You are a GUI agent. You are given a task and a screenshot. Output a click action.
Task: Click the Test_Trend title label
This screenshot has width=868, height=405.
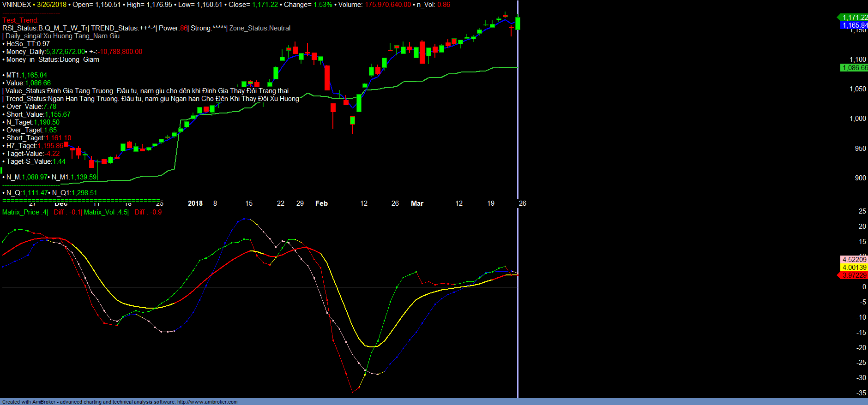pyautogui.click(x=20, y=20)
